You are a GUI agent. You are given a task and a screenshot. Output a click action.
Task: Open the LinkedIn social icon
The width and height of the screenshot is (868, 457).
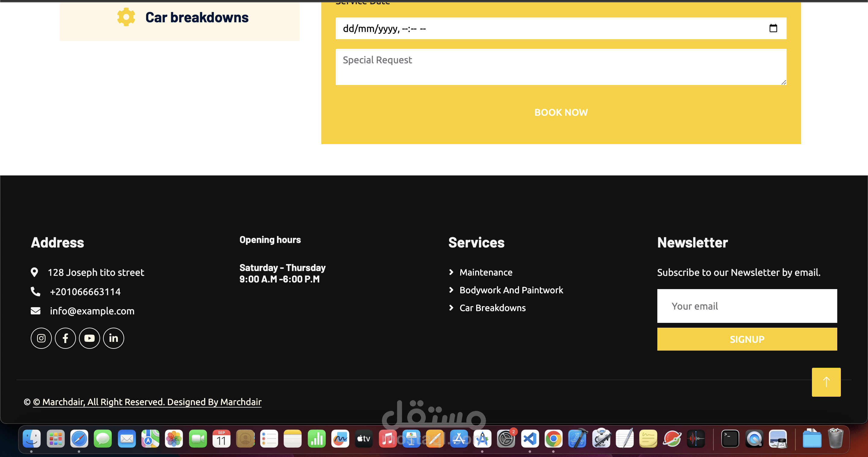(x=114, y=338)
